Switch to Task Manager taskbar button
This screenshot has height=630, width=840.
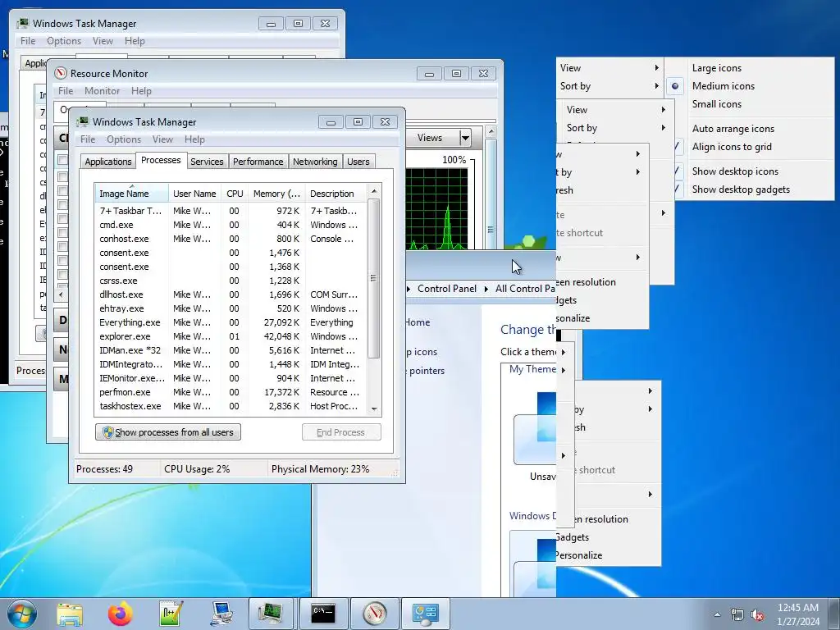(x=271, y=614)
